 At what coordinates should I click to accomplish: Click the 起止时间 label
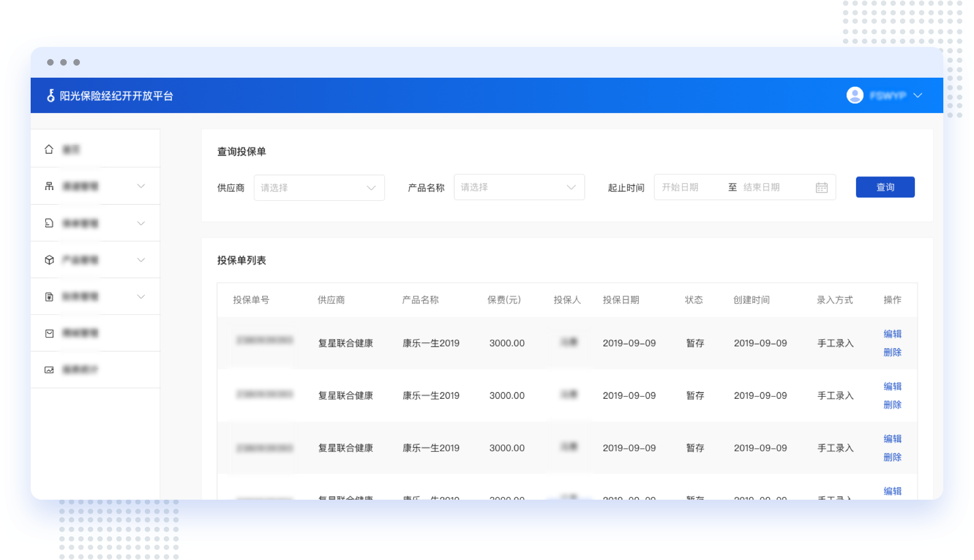[626, 188]
